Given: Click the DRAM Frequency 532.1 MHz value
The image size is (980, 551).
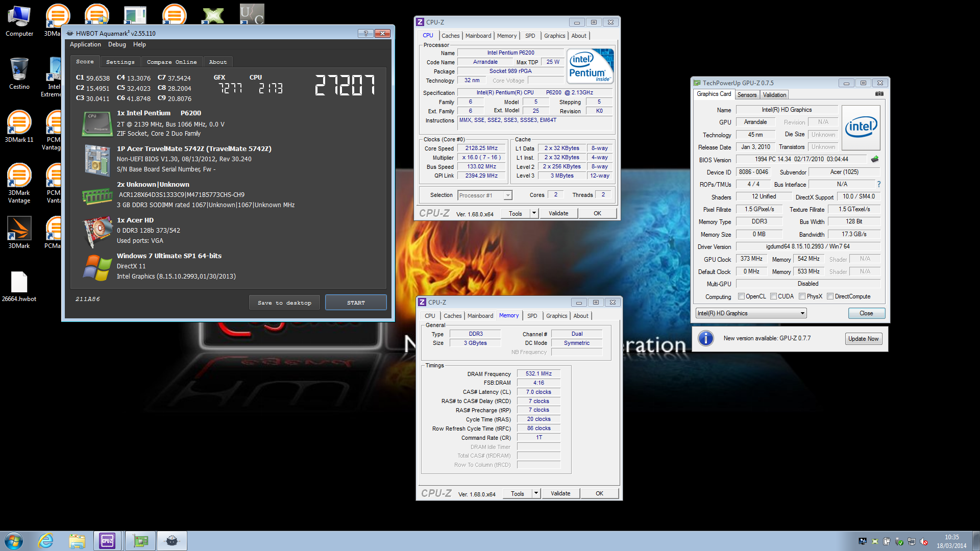Looking at the screenshot, I should pos(538,373).
